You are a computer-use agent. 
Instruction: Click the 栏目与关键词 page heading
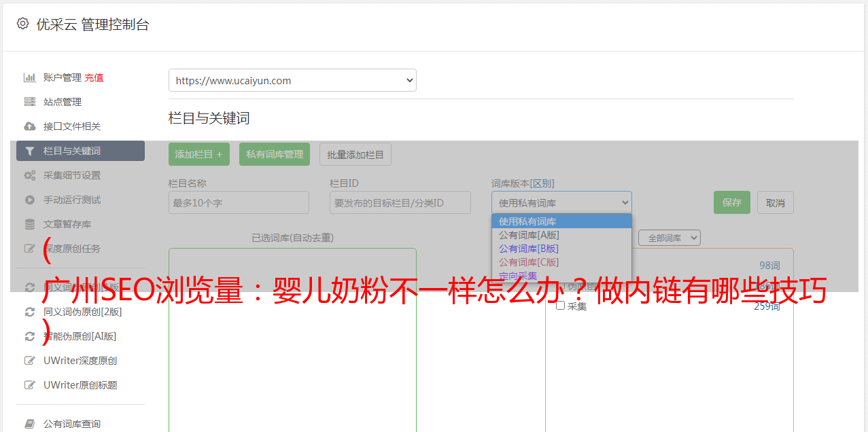pyautogui.click(x=209, y=118)
